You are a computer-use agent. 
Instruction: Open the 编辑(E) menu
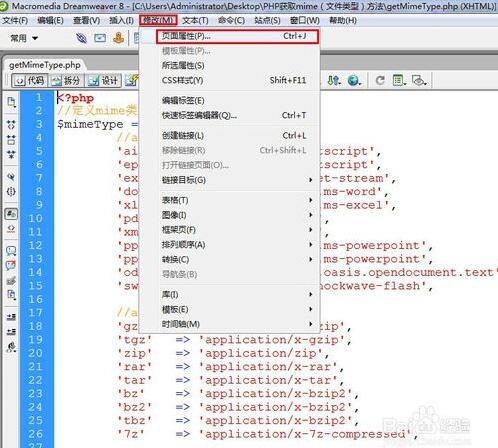50,21
